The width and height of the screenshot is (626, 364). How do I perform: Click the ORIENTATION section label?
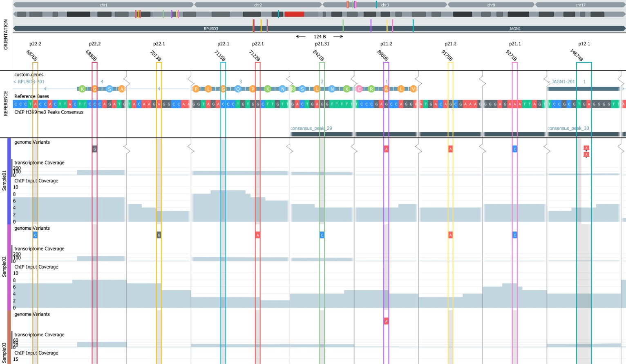tap(5, 35)
